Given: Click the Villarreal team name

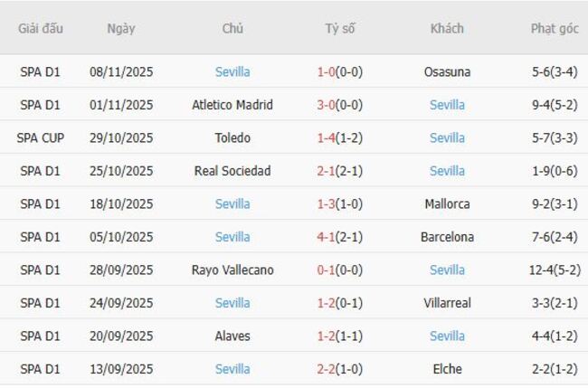Looking at the screenshot, I should tap(447, 303).
